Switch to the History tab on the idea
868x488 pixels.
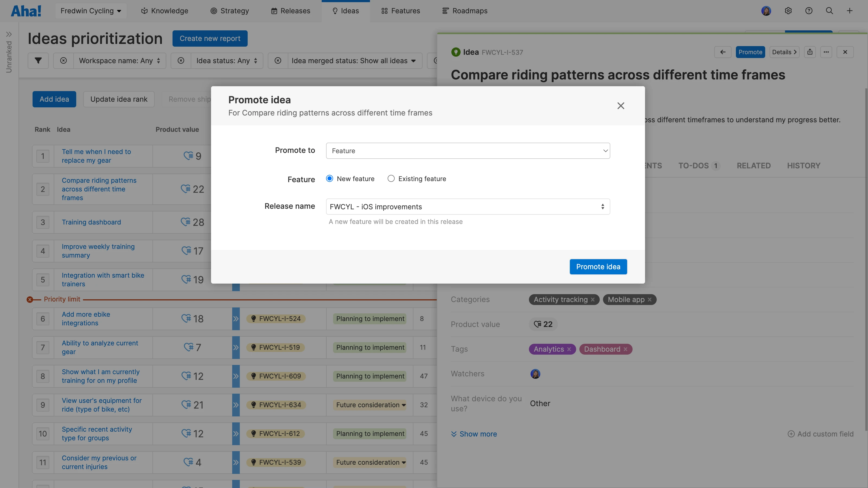[x=804, y=165]
